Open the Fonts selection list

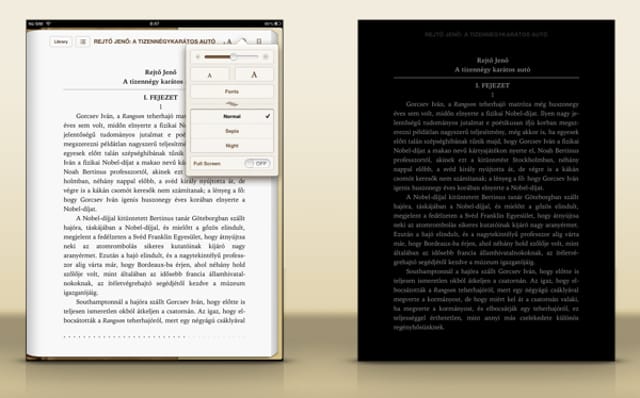tap(232, 91)
